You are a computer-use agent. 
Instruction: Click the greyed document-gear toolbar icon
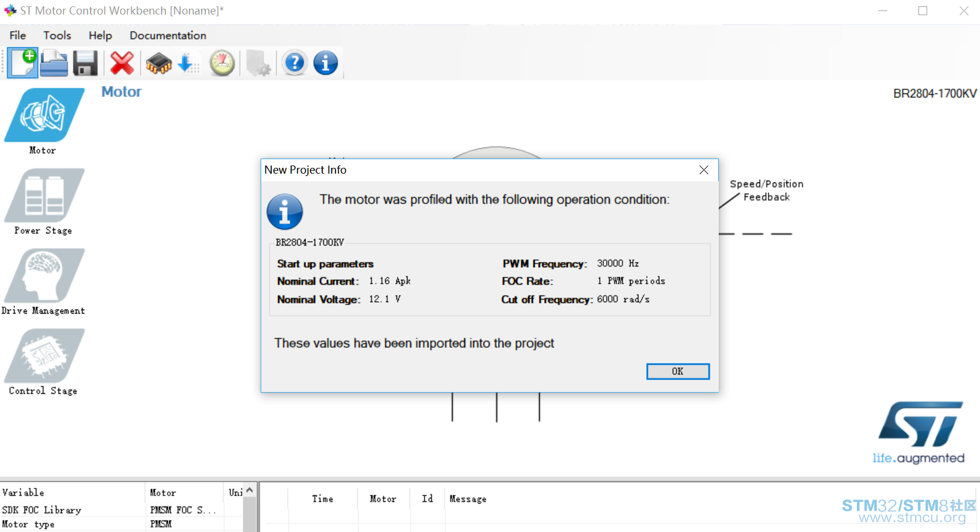[x=258, y=63]
